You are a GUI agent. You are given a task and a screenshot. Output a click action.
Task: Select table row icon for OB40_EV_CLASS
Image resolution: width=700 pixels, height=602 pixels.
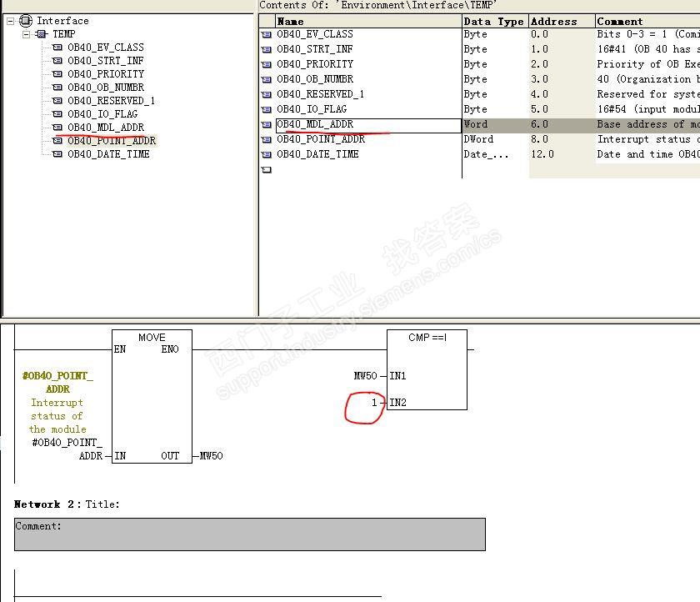point(267,35)
